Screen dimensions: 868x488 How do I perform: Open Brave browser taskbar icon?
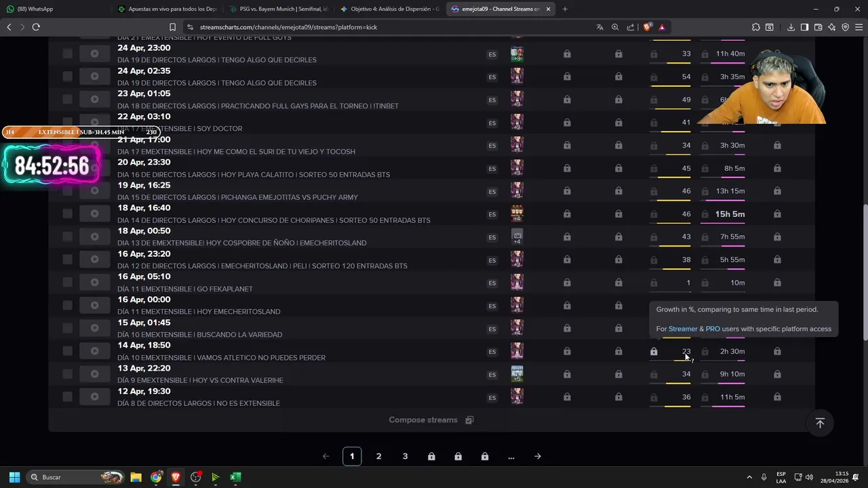tap(176, 477)
